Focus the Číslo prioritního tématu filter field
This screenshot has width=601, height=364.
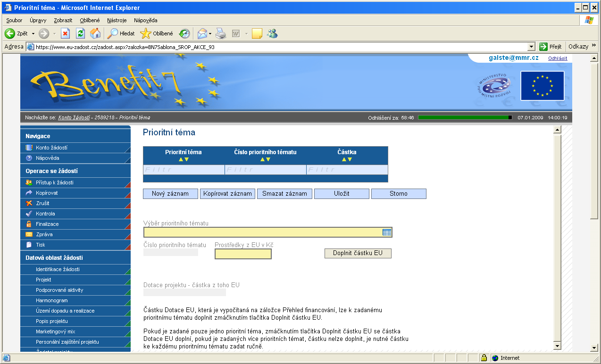(266, 170)
